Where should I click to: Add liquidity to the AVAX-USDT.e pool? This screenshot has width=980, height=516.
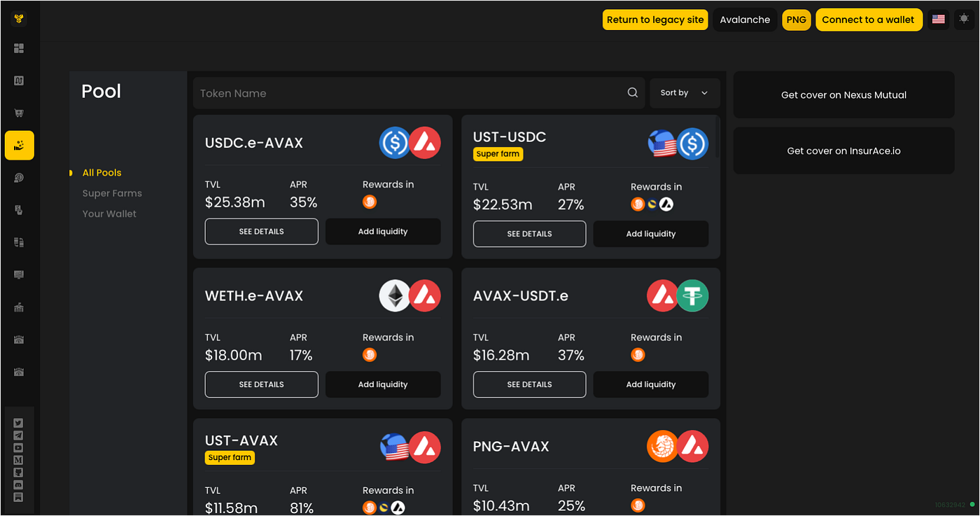click(x=651, y=384)
